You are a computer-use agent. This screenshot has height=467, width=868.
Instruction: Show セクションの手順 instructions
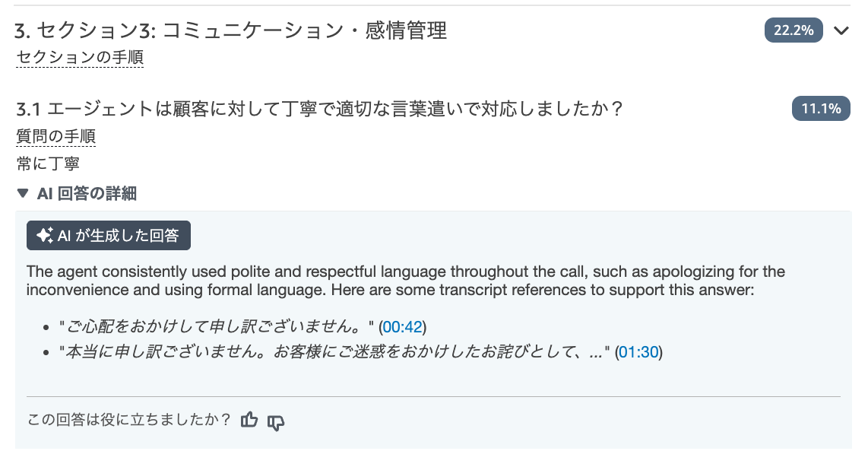(80, 57)
